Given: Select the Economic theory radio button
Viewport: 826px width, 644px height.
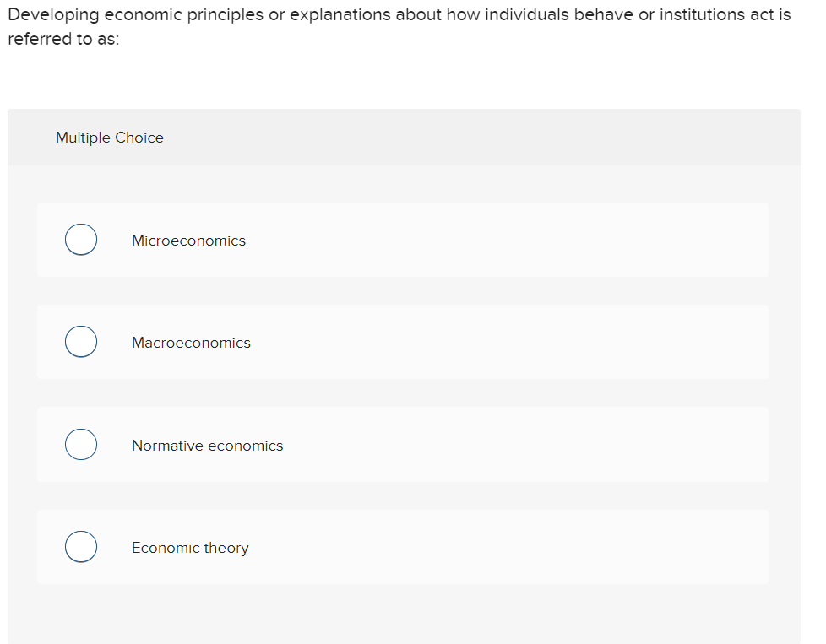Looking at the screenshot, I should click(x=80, y=546).
